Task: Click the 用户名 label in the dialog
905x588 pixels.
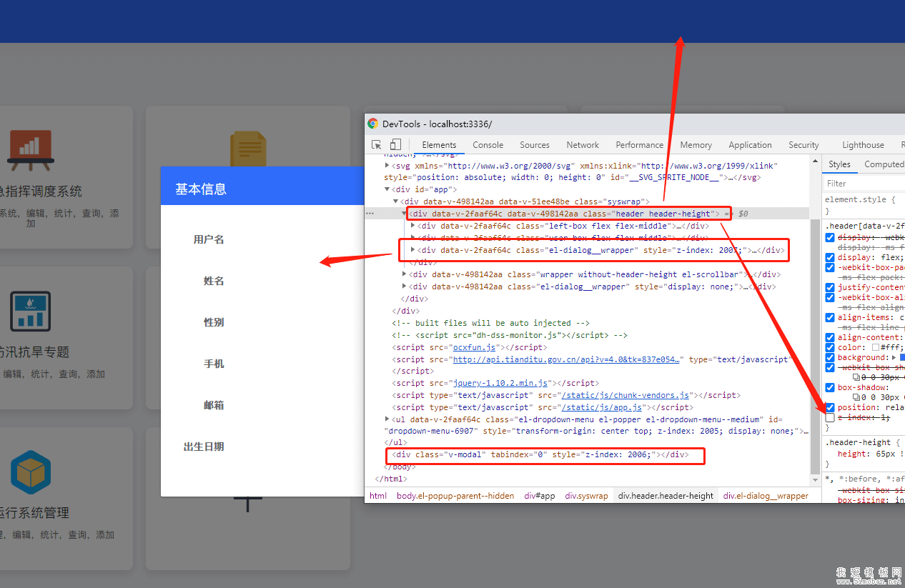Action: point(209,239)
